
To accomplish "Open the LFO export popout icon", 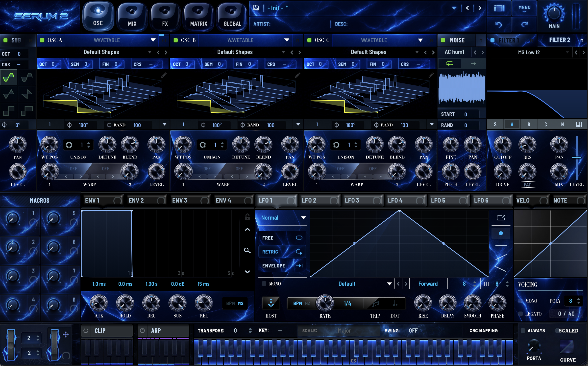I will (x=501, y=218).
